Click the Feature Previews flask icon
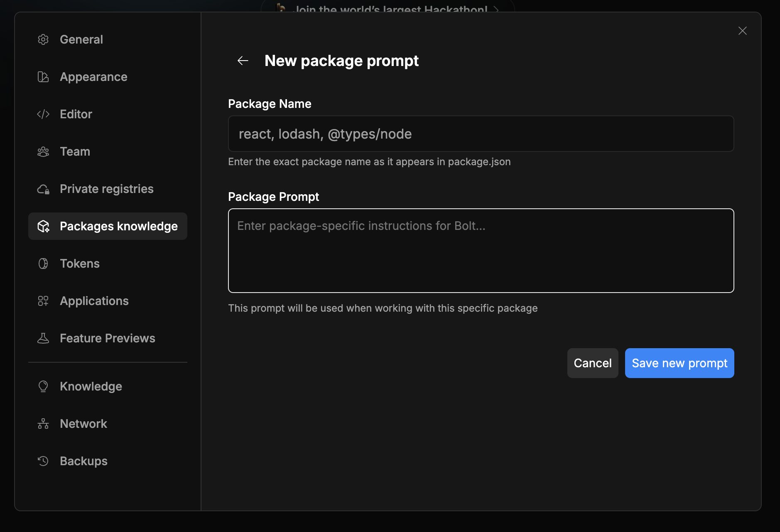Image resolution: width=780 pixels, height=532 pixels. (x=43, y=338)
